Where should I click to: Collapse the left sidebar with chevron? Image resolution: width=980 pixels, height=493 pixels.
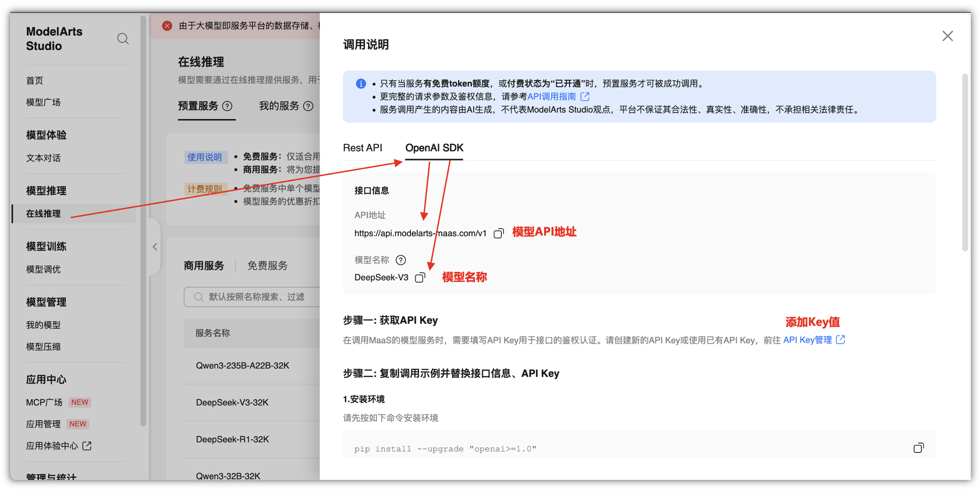pyautogui.click(x=155, y=247)
